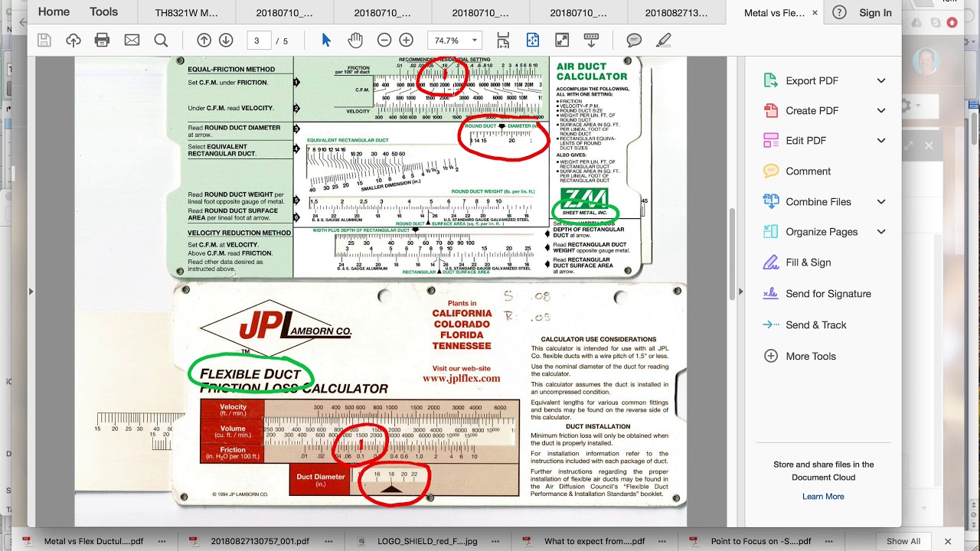The width and height of the screenshot is (980, 551).
Task: Expand the Export PDF options chevron
Action: pos(881,80)
